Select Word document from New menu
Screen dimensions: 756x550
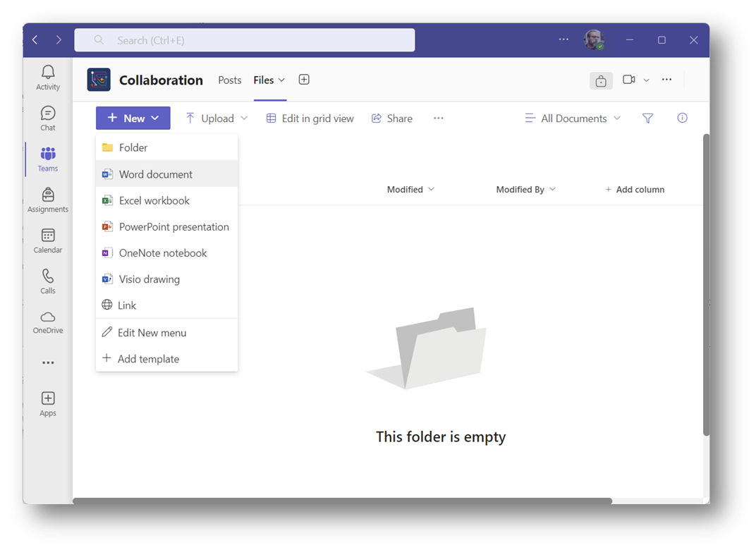[x=155, y=174]
